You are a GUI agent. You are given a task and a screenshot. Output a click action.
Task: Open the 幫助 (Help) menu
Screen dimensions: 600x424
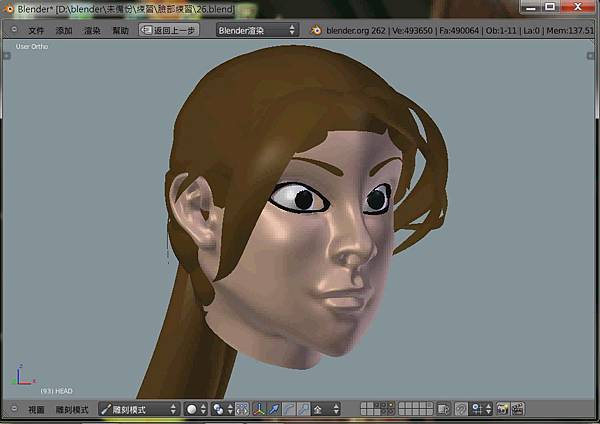point(121,31)
